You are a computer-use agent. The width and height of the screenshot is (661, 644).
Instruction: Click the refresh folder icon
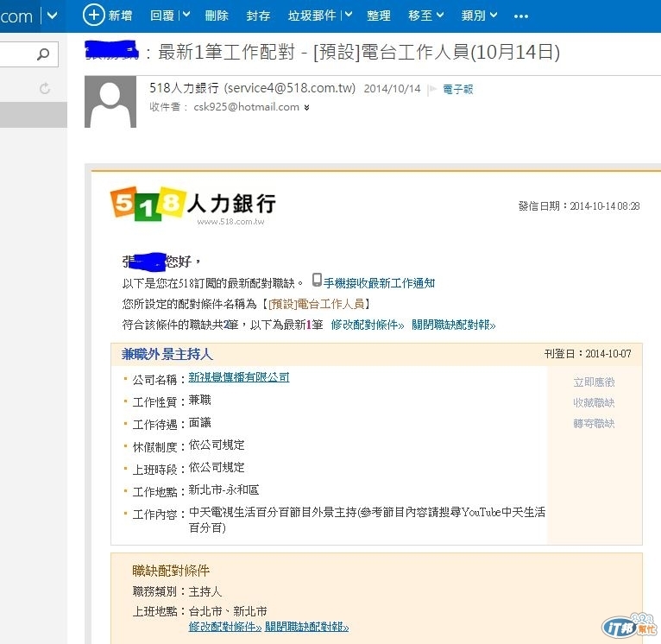45,88
